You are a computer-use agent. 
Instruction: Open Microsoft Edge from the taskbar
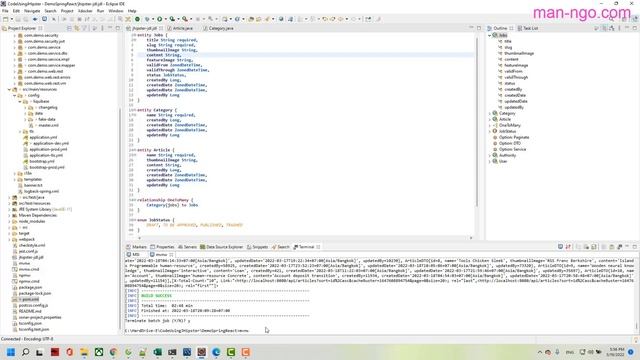216,352
